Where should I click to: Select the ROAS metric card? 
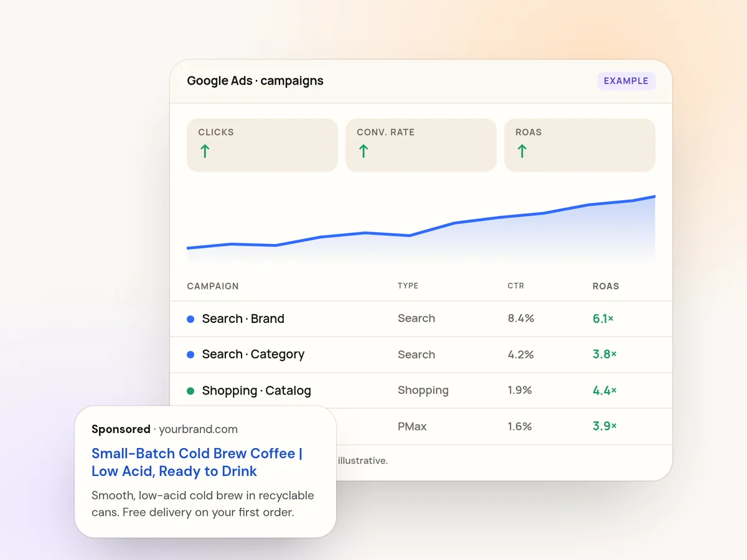click(x=580, y=145)
